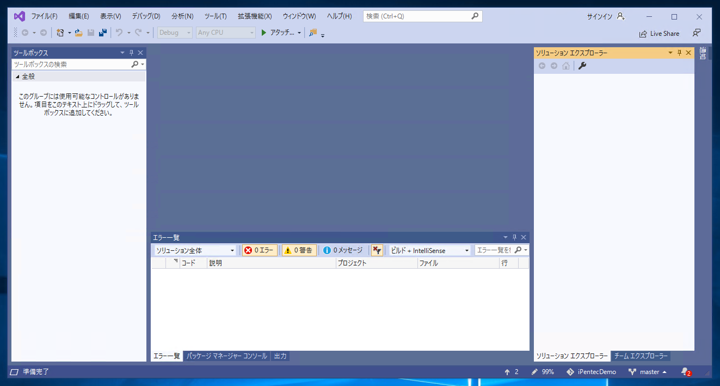Click the Find in Files toolbar icon
Image resolution: width=720 pixels, height=386 pixels.
pos(313,33)
